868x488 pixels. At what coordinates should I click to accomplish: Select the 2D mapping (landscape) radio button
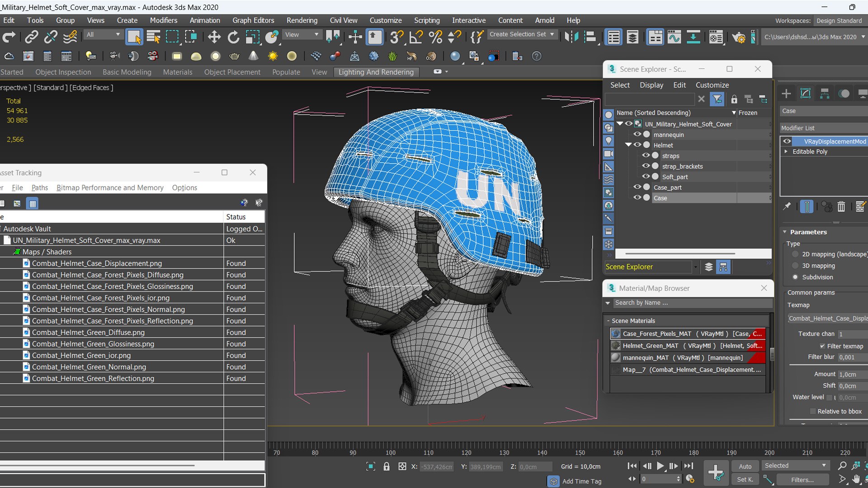[795, 254]
